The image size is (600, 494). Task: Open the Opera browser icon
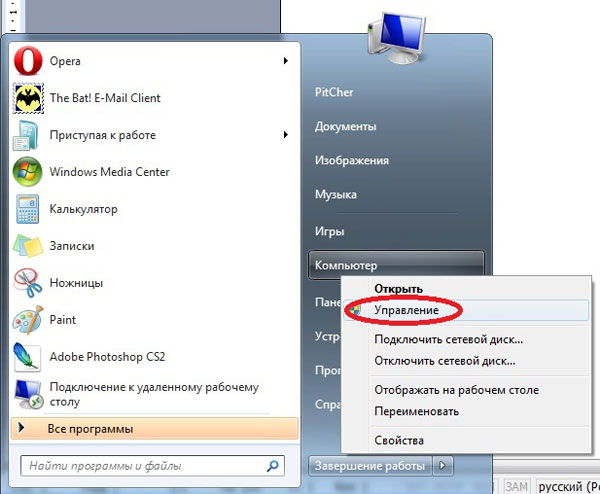[28, 61]
